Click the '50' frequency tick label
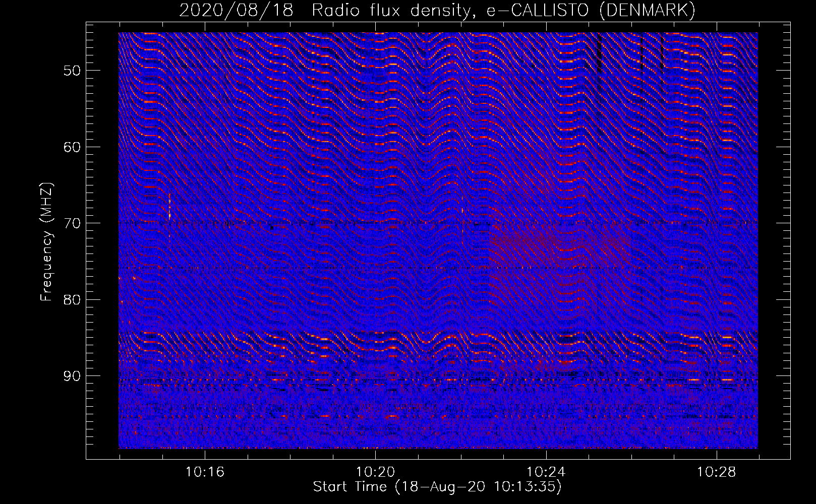Viewport: 816px width, 504px height. (72, 71)
